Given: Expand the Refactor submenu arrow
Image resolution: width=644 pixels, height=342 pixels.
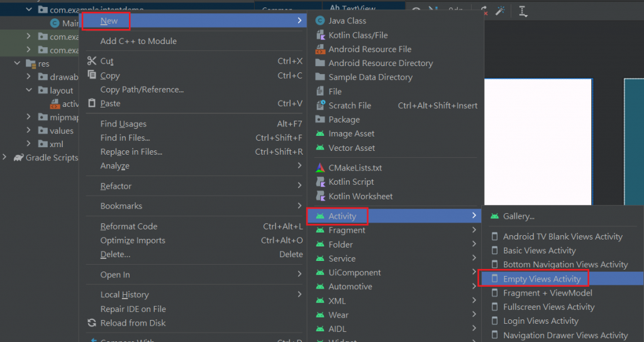Looking at the screenshot, I should (x=299, y=185).
